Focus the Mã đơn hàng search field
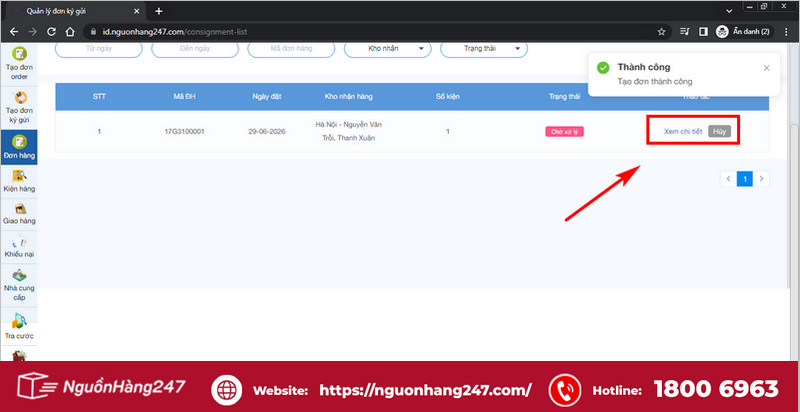 291,48
